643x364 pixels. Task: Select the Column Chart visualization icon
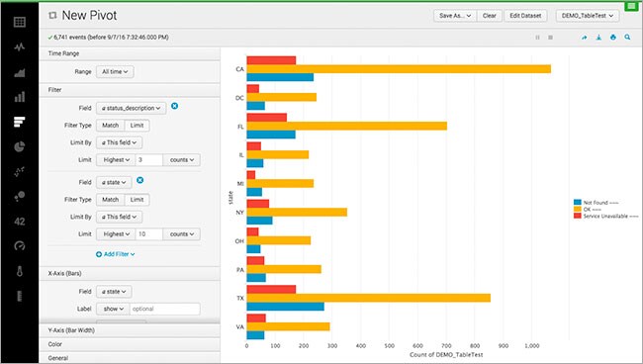pos(19,97)
